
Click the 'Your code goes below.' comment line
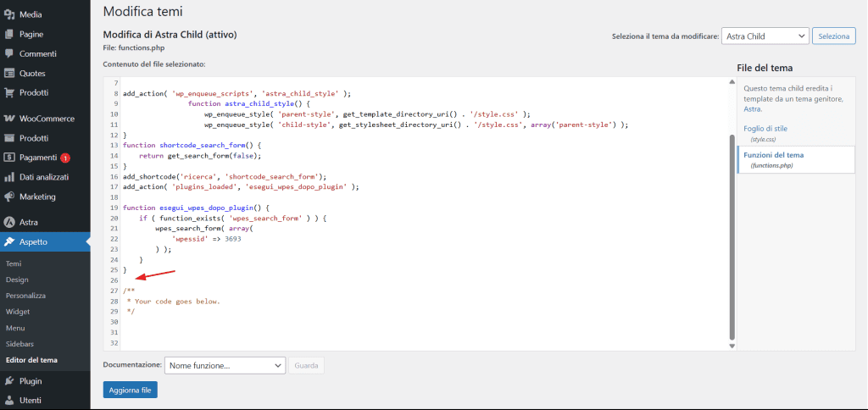173,302
